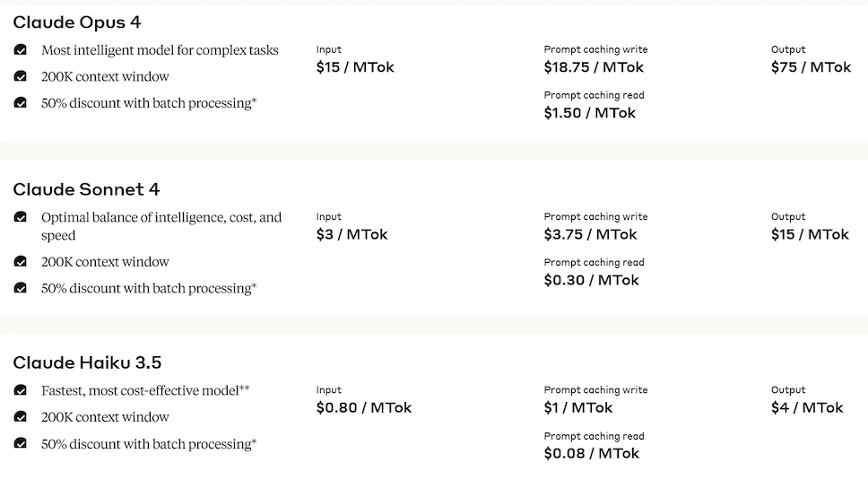Click the Sonnet 200K context window checkmark
The height and width of the screenshot is (480, 868).
tap(21, 261)
